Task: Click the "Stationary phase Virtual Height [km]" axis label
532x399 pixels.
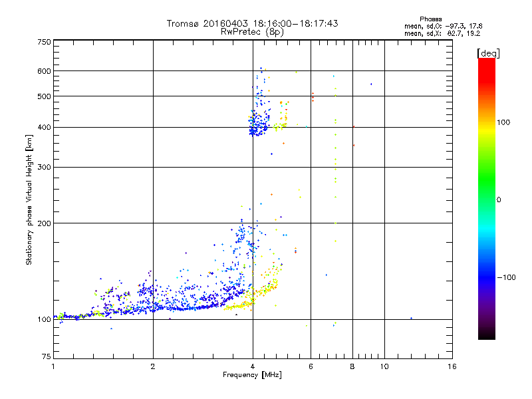Action: coord(29,199)
